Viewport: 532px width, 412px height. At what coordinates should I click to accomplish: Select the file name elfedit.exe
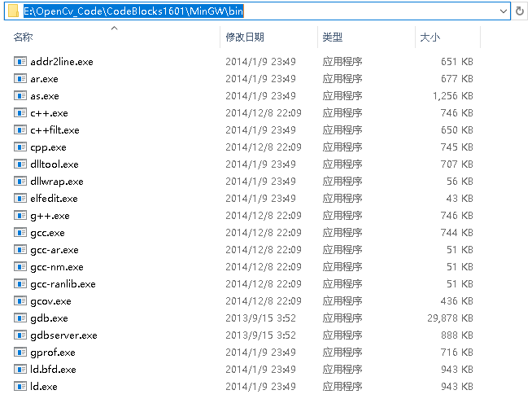[x=55, y=199]
